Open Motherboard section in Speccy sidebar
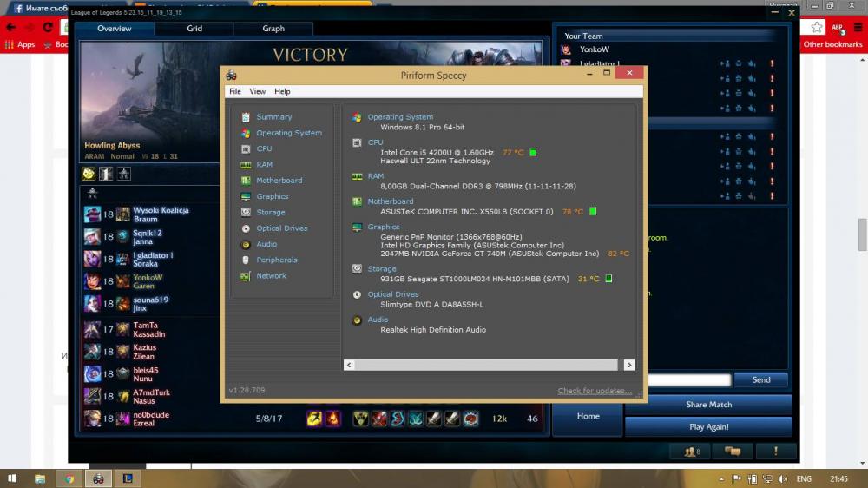 coord(279,181)
